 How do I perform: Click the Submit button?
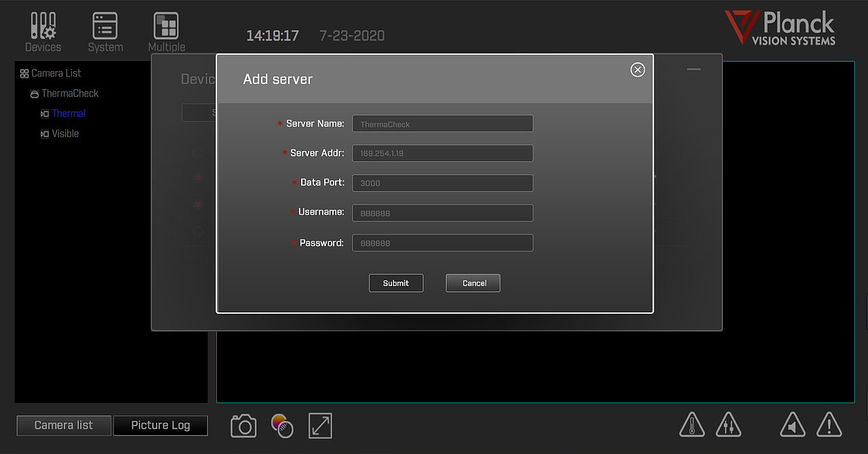click(x=396, y=283)
